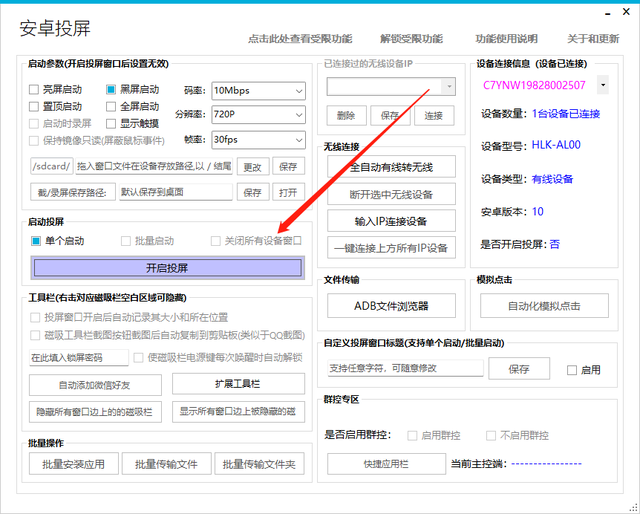Click 保存 under wireless device IP
The width and height of the screenshot is (640, 514).
[x=390, y=116]
